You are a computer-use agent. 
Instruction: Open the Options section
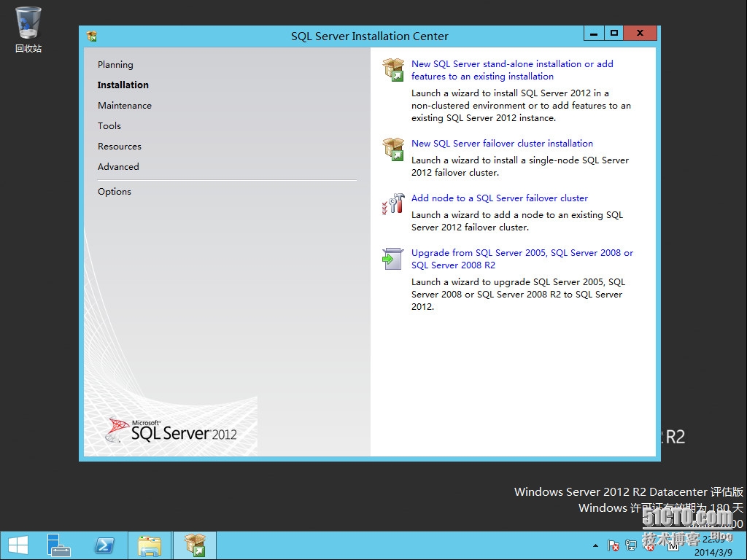(115, 192)
